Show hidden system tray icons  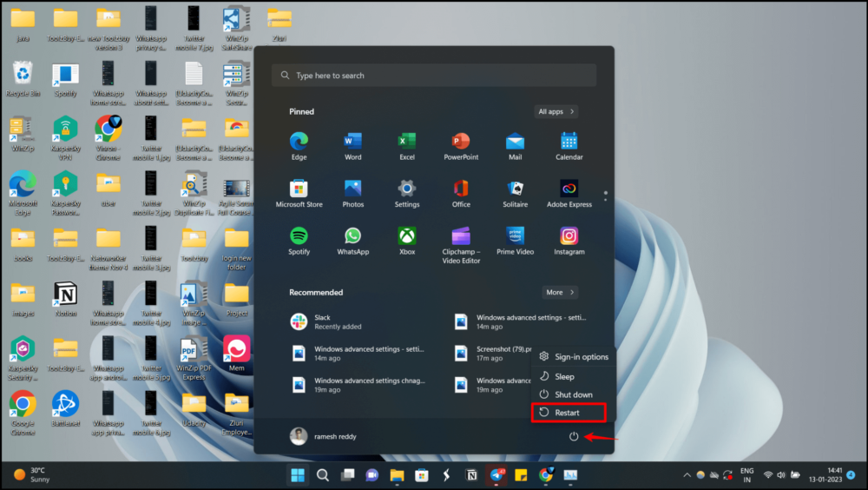pyautogui.click(x=687, y=475)
